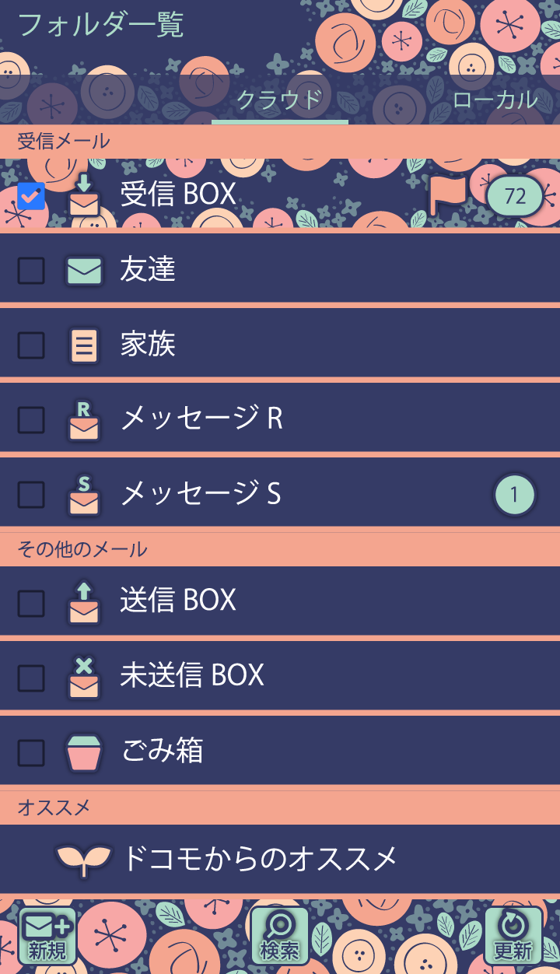Click the 受信BOX inbox download icon
This screenshot has height=974, width=560.
[84, 194]
